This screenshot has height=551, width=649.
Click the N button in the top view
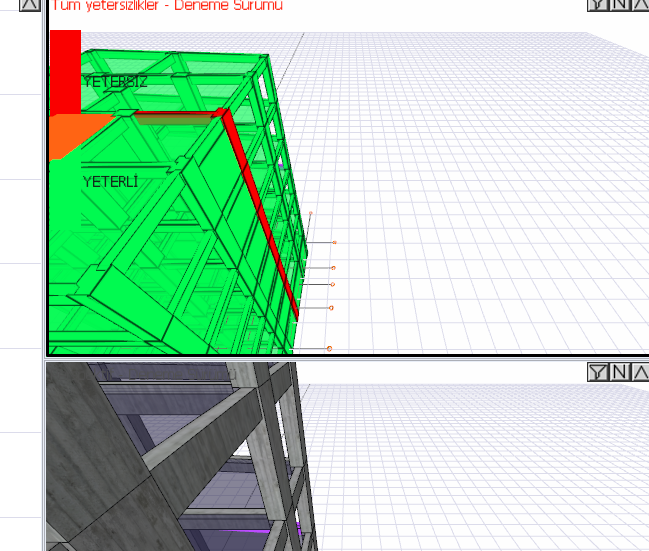[619, 4]
